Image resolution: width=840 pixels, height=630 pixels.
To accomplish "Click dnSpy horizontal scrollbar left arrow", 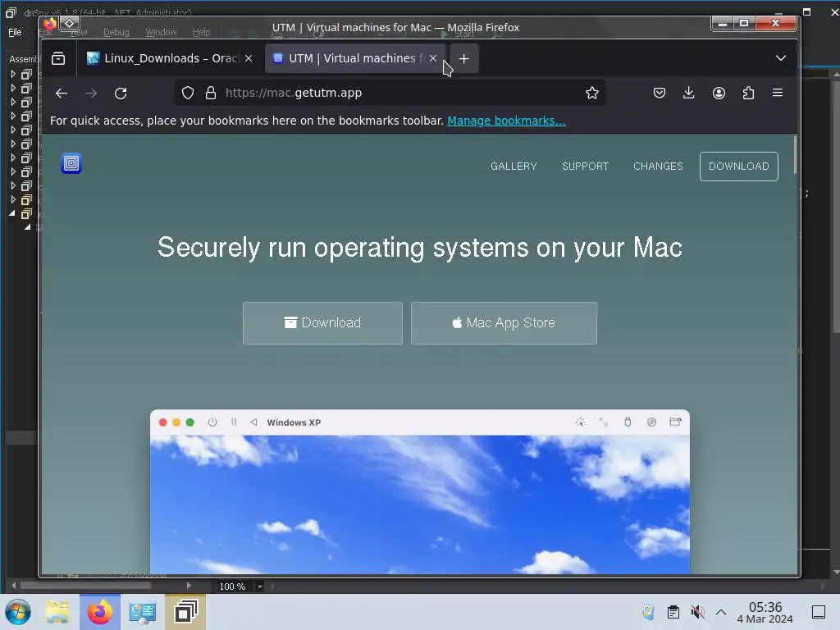I will tap(13, 586).
